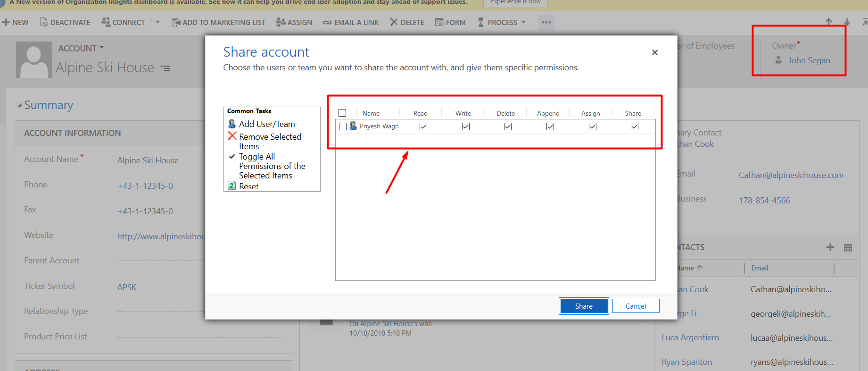Click the plus icon in the Contacts section
The image size is (868, 371).
pyautogui.click(x=830, y=247)
